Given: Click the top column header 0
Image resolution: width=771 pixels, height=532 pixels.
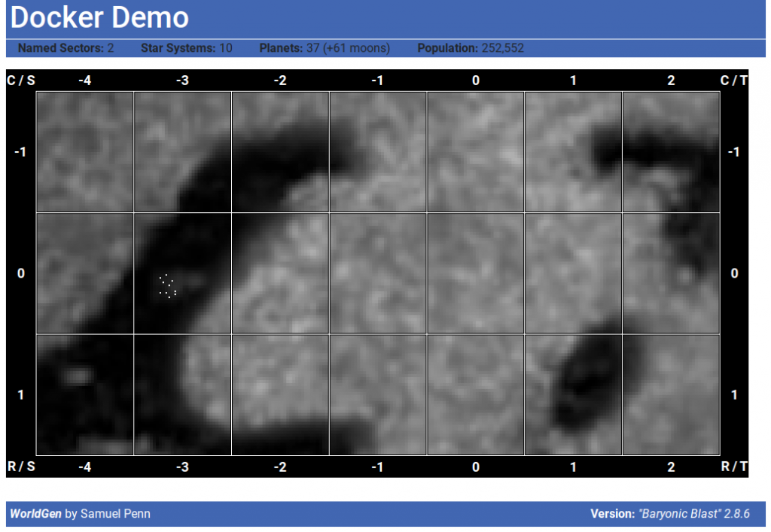Looking at the screenshot, I should [x=476, y=81].
